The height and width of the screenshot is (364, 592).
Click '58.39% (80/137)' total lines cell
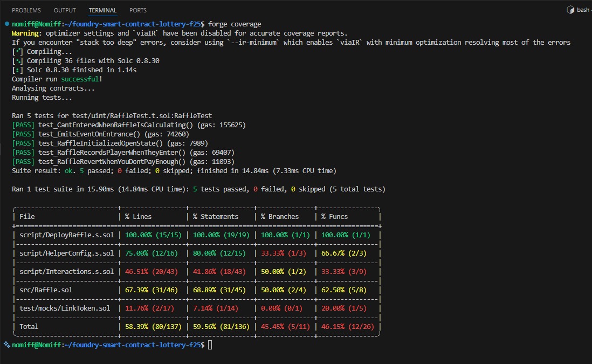point(153,327)
